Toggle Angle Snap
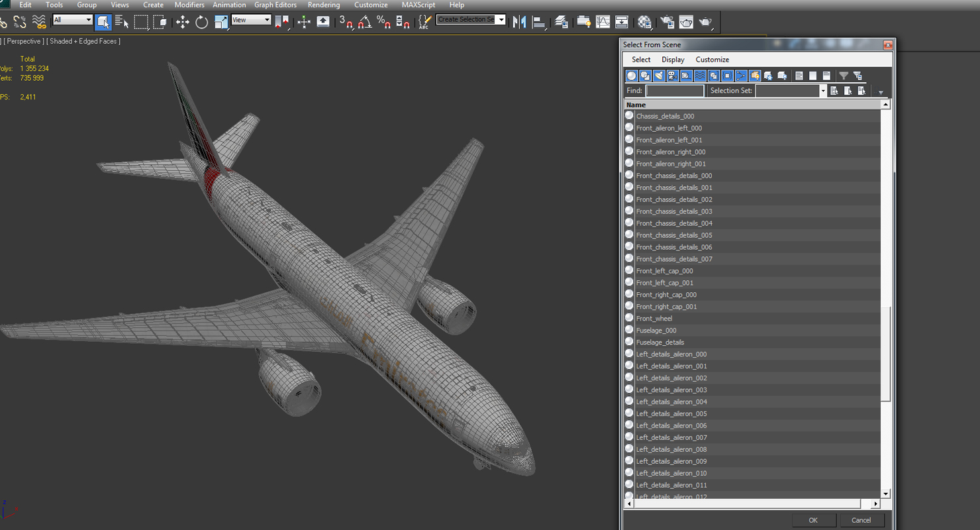The height and width of the screenshot is (530, 980). click(x=364, y=22)
